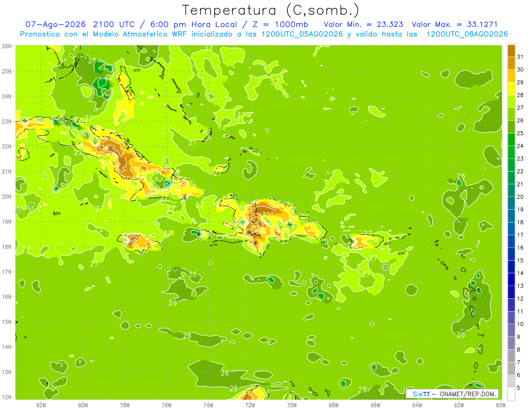Click the 20N latitude axis label
Viewport: 532px width, 411px height.
pos(7,196)
